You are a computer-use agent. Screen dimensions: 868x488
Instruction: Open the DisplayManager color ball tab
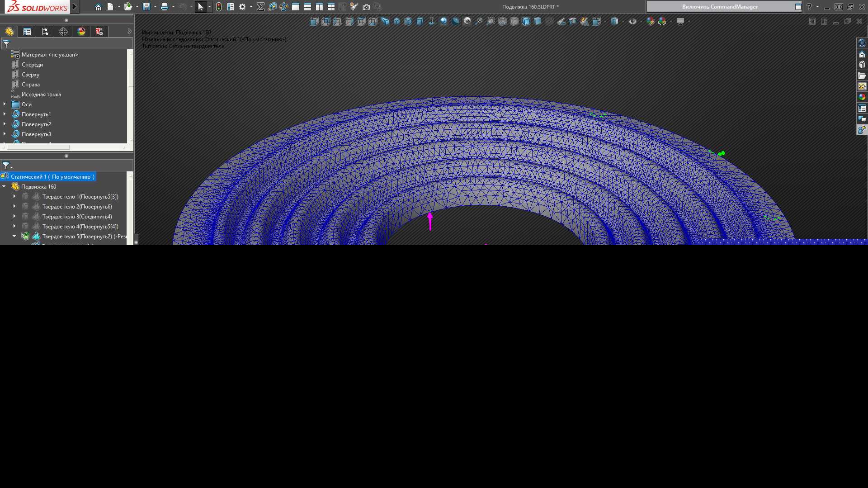(x=81, y=31)
